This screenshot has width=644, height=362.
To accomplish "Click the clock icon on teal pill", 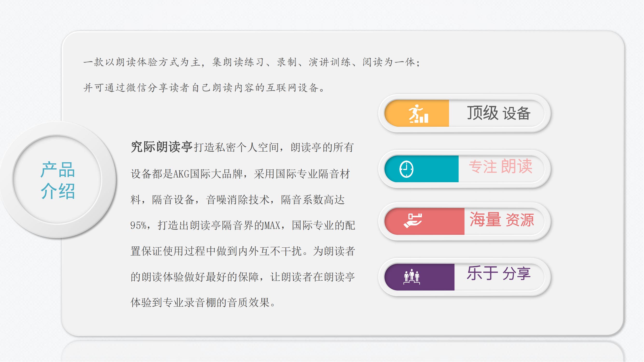I will (406, 169).
